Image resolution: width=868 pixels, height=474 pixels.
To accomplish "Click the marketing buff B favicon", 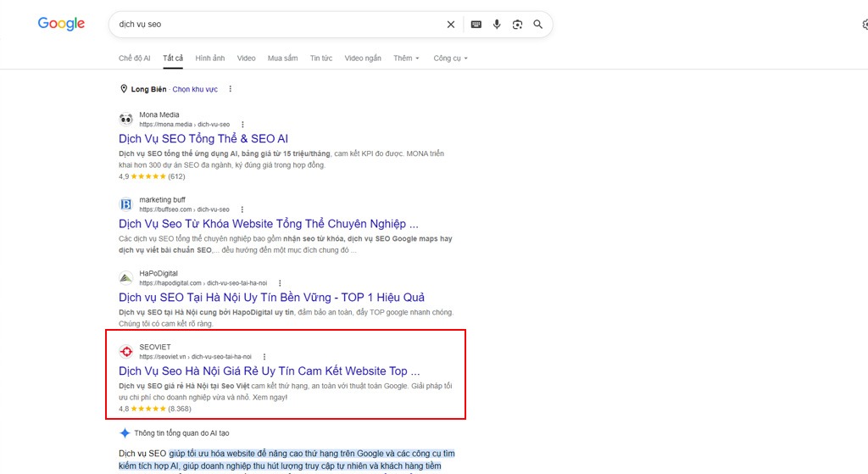I will point(125,204).
